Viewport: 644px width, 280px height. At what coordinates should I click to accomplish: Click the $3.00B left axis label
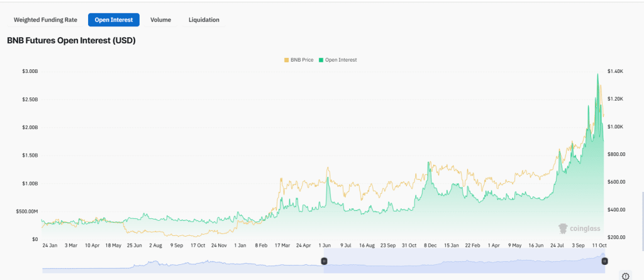[30, 72]
